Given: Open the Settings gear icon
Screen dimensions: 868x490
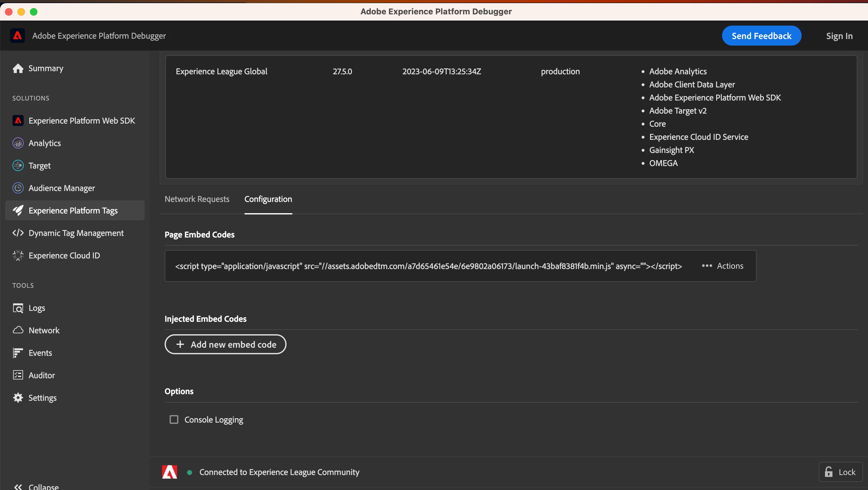Looking at the screenshot, I should (18, 398).
